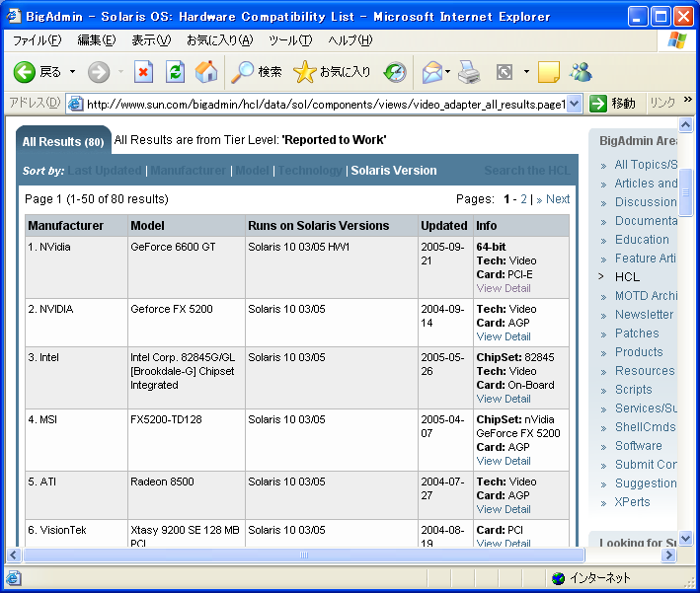
Task: Click inside the address URL field
Action: [x=326, y=104]
